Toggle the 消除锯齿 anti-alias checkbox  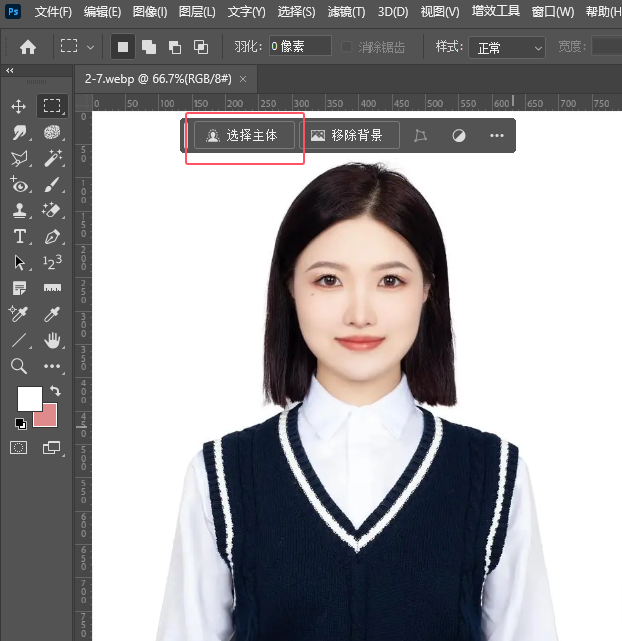point(347,47)
